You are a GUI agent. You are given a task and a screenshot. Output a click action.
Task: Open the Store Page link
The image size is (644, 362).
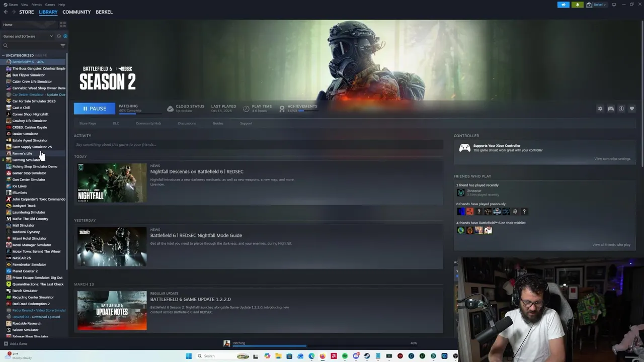[x=88, y=123]
